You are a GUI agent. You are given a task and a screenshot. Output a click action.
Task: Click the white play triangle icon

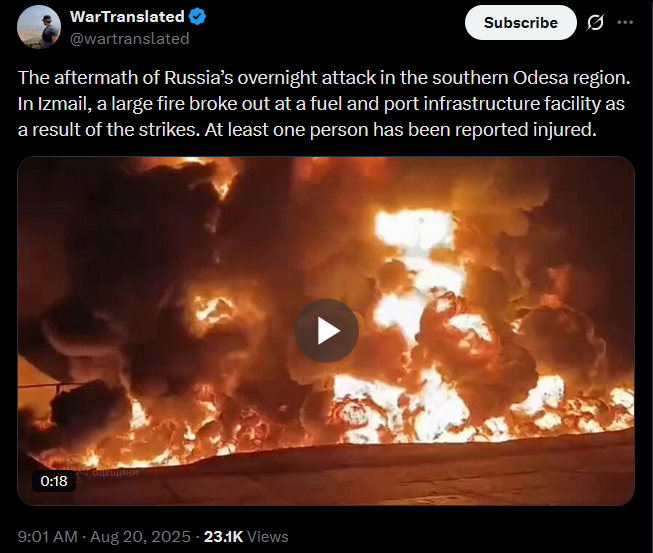coord(329,331)
